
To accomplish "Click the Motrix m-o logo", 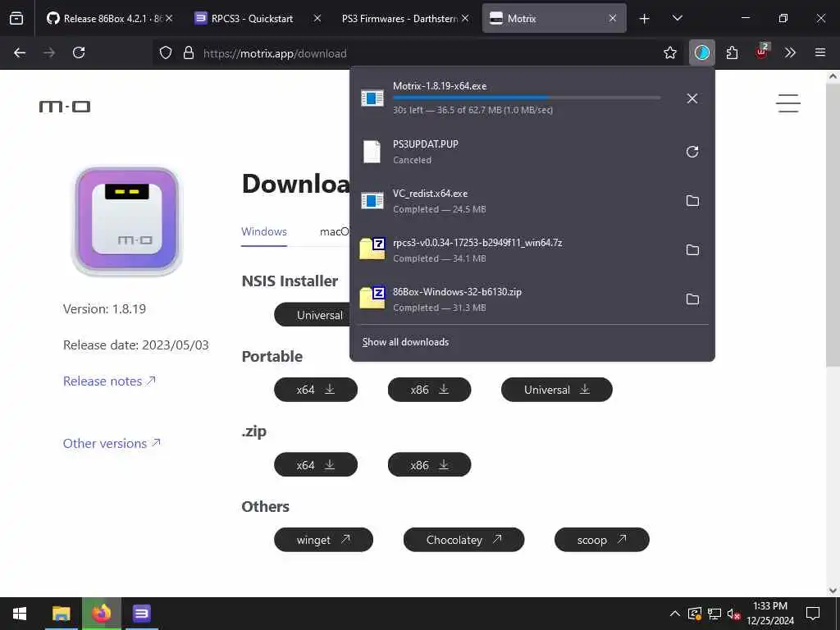I will click(x=65, y=107).
